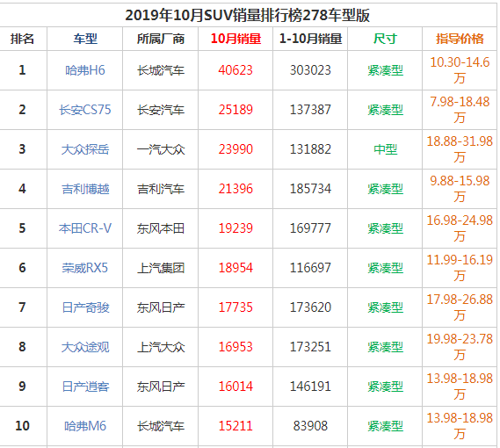Select cumulative sales value 169777
This screenshot has height=448, width=500.
coord(310,228)
